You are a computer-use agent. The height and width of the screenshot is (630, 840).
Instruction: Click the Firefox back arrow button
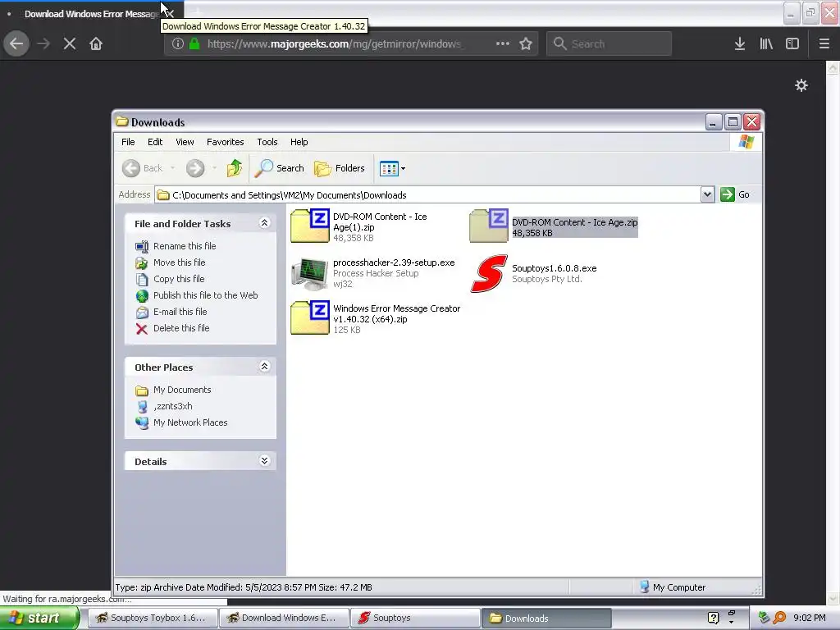pyautogui.click(x=16, y=43)
